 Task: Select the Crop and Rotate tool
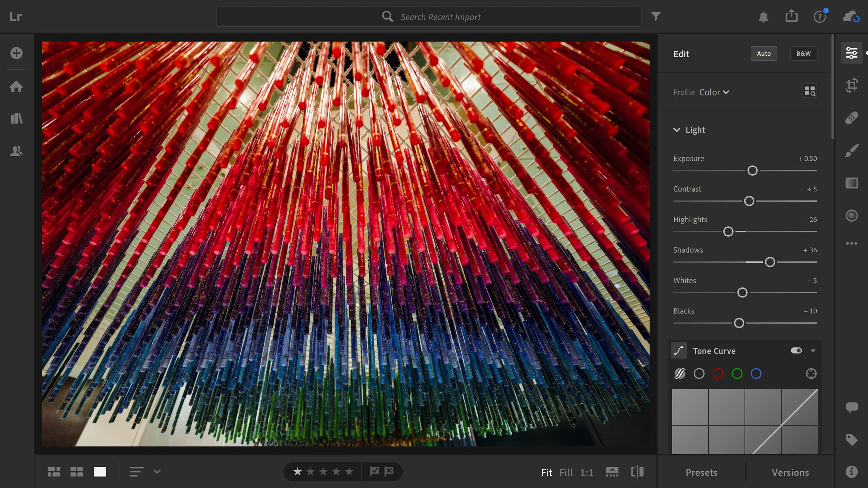[x=851, y=85]
